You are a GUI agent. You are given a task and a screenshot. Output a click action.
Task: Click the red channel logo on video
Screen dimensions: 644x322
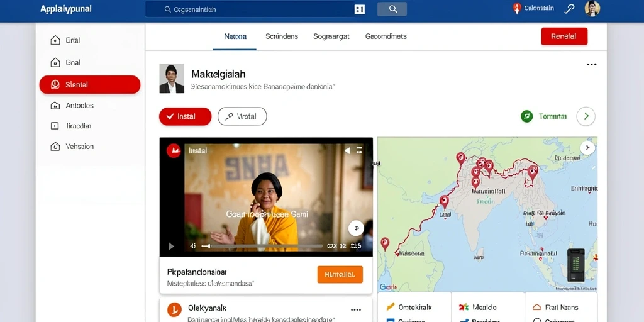click(x=174, y=151)
